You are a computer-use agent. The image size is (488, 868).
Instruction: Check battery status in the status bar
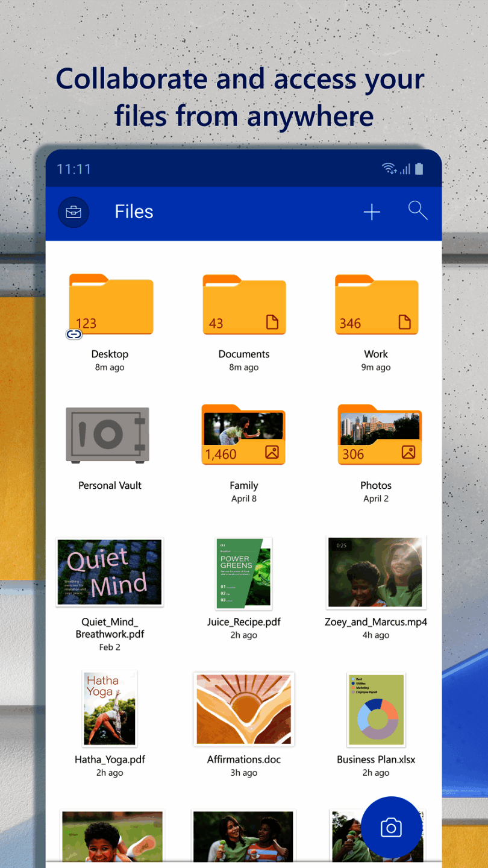[421, 169]
